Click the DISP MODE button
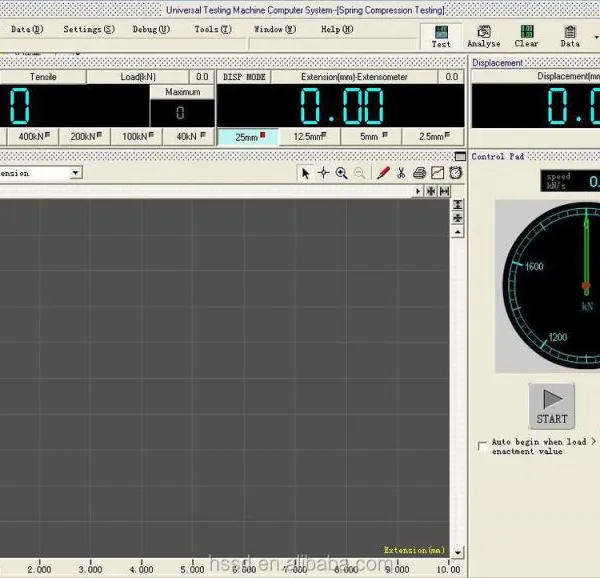Screen dimensions: 600x578 click(244, 77)
